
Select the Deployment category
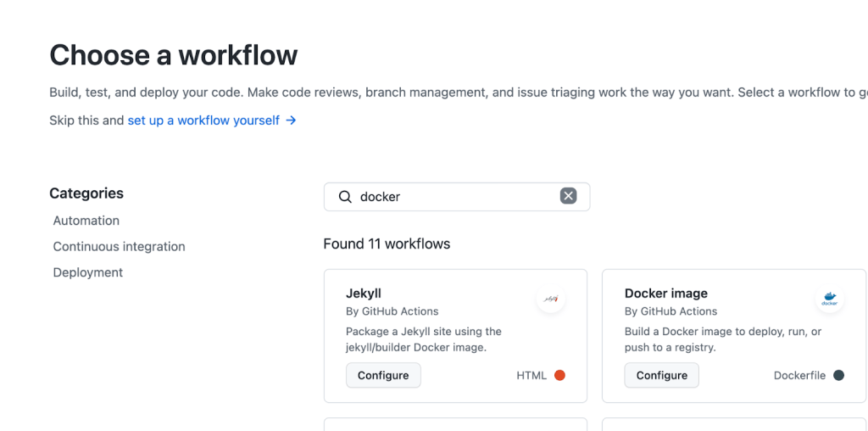point(88,272)
